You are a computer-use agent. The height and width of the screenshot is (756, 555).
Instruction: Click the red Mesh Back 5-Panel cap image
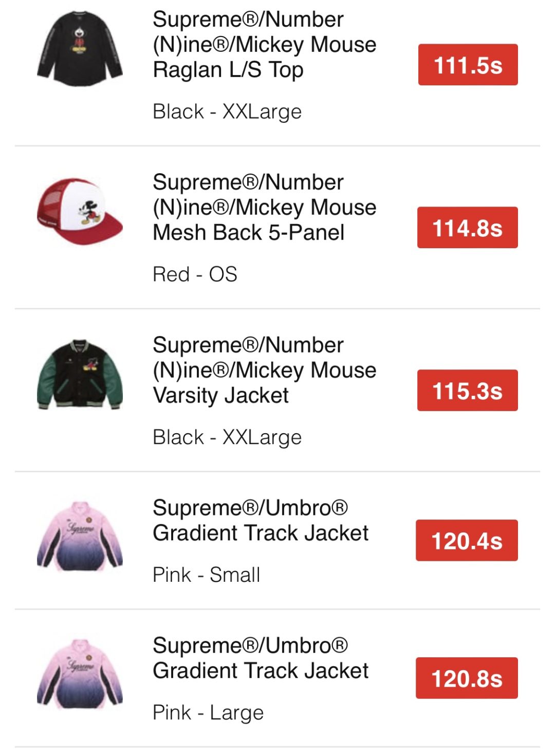point(80,211)
